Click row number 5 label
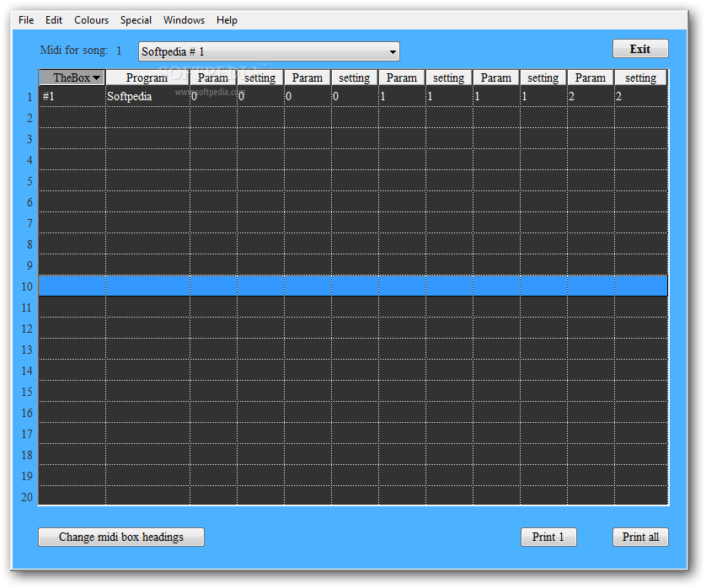This screenshot has width=706, height=588. click(x=29, y=181)
